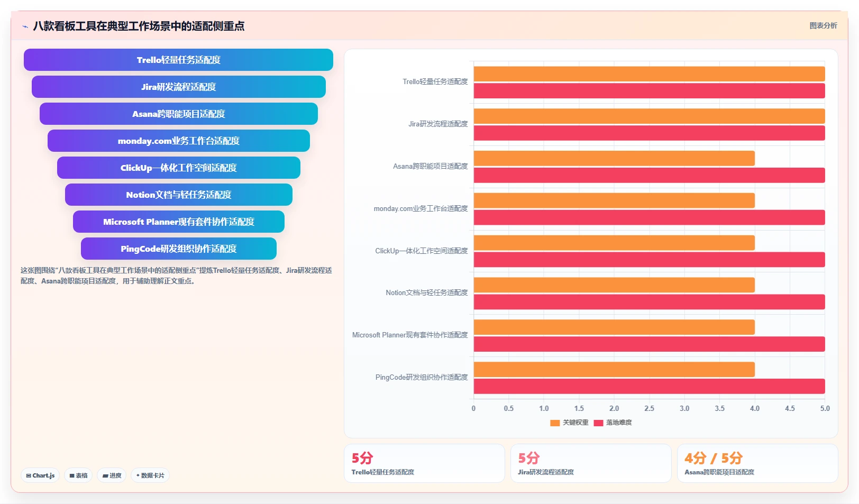
Task: Click the description paragraph under the funnel
Action: (176, 276)
